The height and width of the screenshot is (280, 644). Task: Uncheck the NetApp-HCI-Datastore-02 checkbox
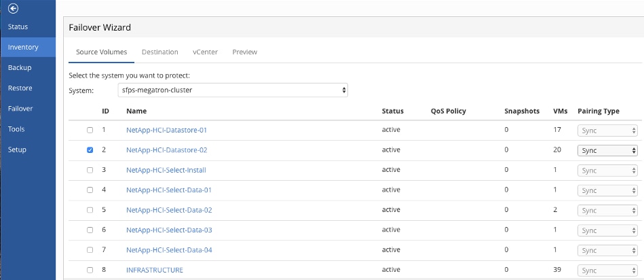click(90, 150)
